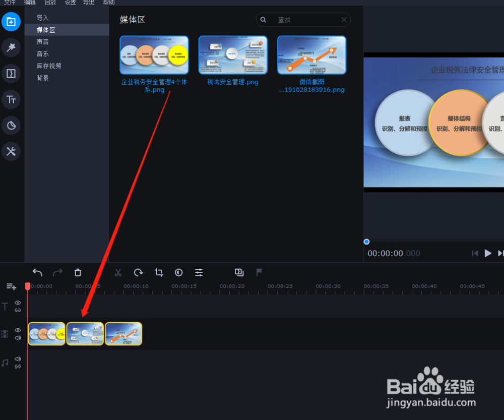Viewport: 504px width, 420px height.
Task: Select the Filters magic wand icon
Action: (x=11, y=47)
